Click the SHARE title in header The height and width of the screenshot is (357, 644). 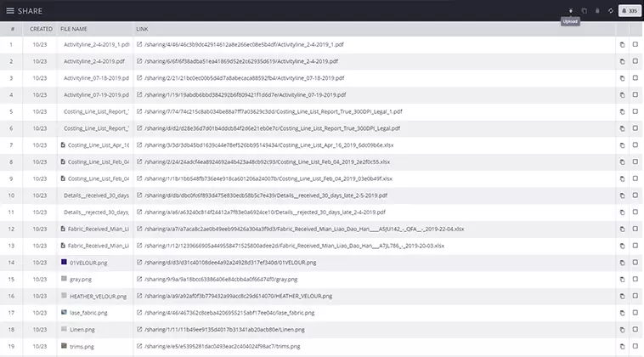[30, 11]
